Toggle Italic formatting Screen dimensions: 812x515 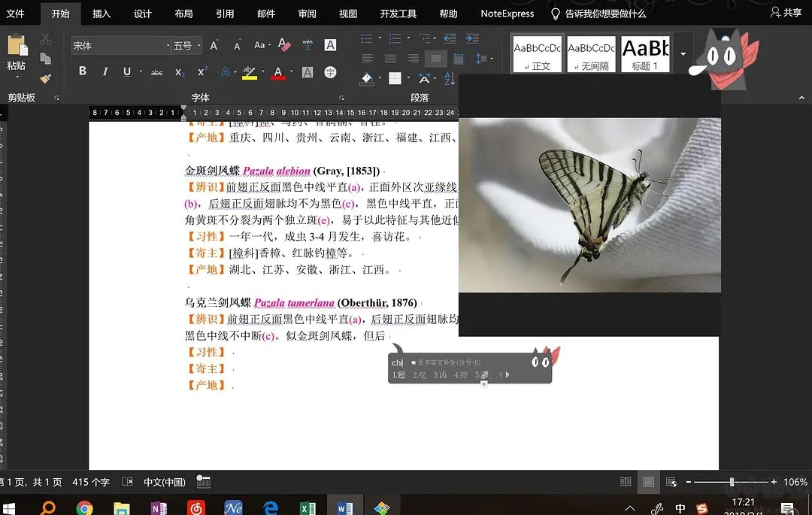tap(105, 72)
